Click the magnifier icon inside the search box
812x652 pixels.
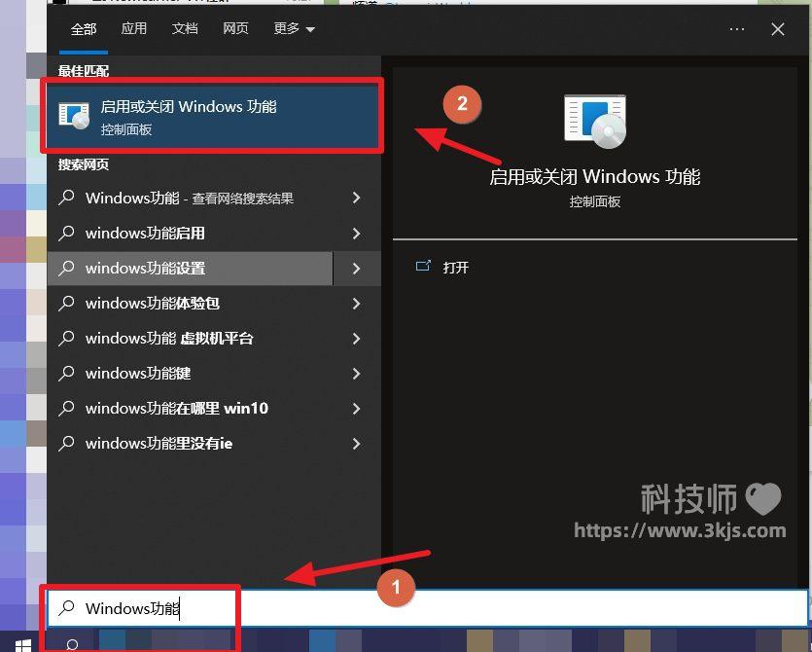click(66, 607)
